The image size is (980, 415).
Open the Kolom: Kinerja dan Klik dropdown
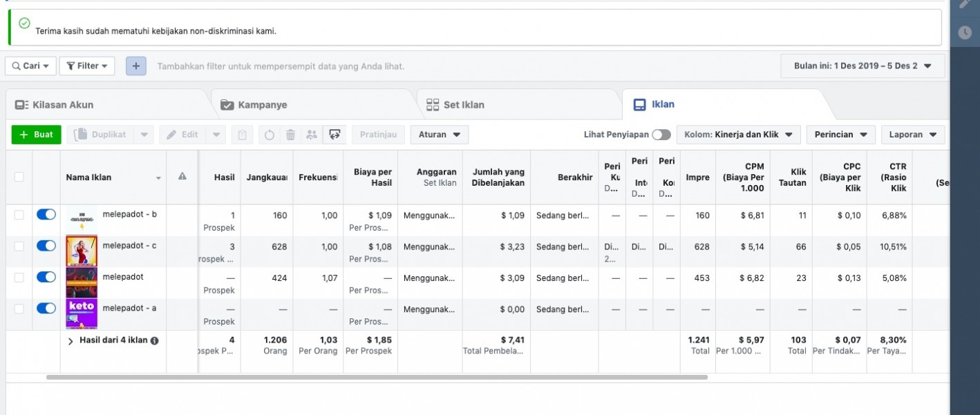tap(738, 135)
